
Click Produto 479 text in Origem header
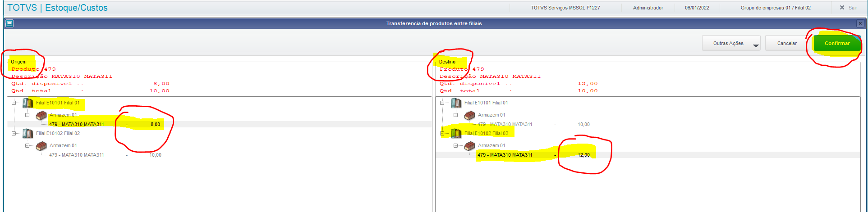(34, 69)
